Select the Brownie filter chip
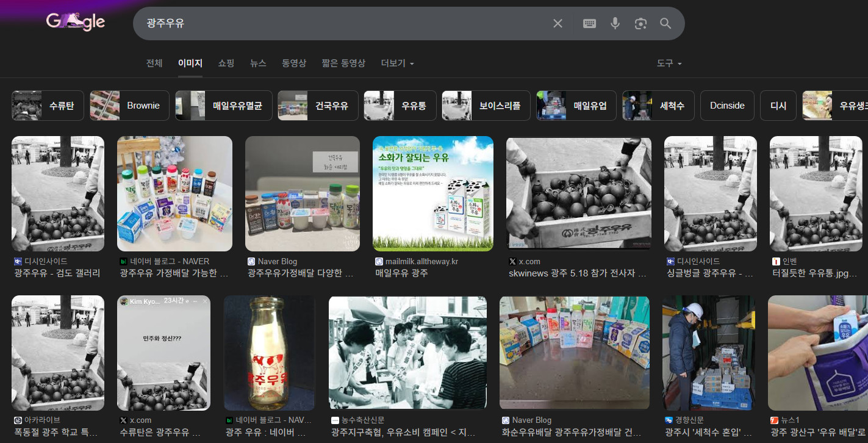The image size is (868, 443). (129, 106)
